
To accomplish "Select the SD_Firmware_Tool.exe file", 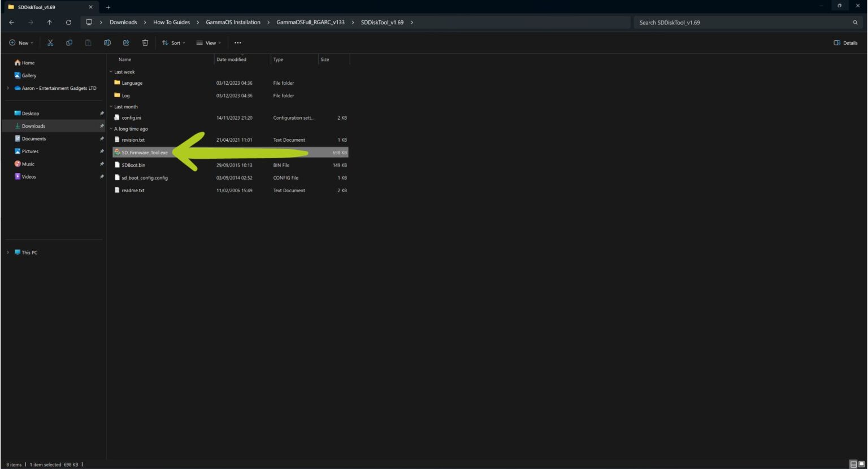I will [x=230, y=153].
